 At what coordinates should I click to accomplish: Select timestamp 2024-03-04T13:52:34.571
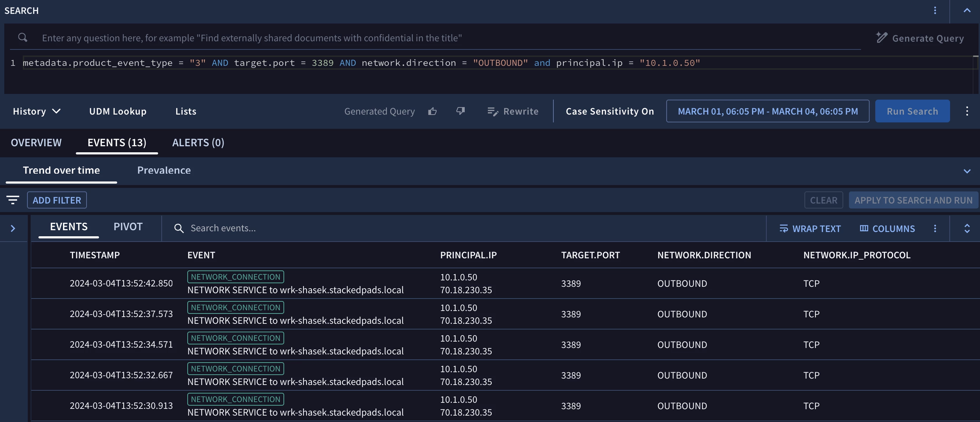121,344
